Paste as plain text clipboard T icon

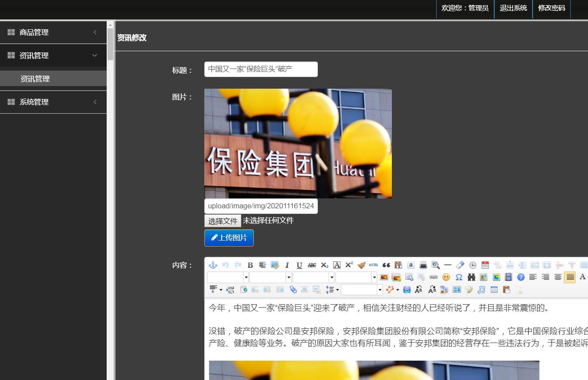399,265
